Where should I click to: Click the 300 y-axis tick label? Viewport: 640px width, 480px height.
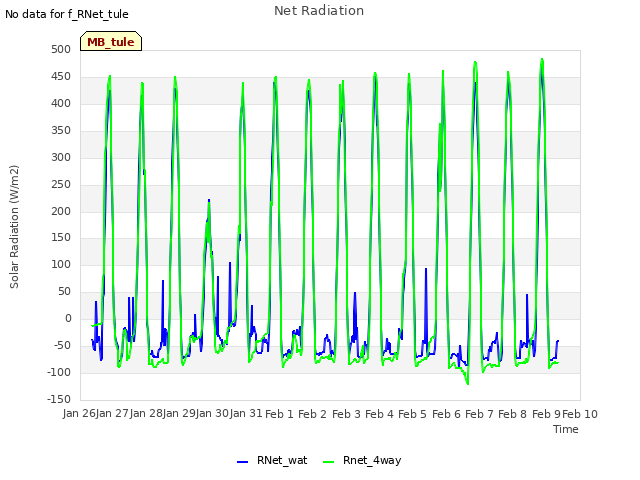pyautogui.click(x=61, y=157)
